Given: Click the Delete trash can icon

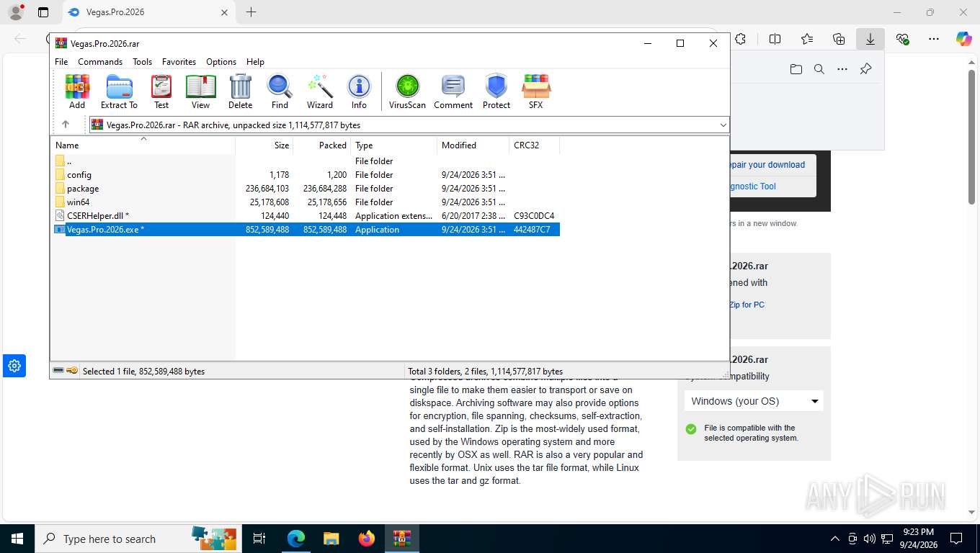Looking at the screenshot, I should 240,91.
